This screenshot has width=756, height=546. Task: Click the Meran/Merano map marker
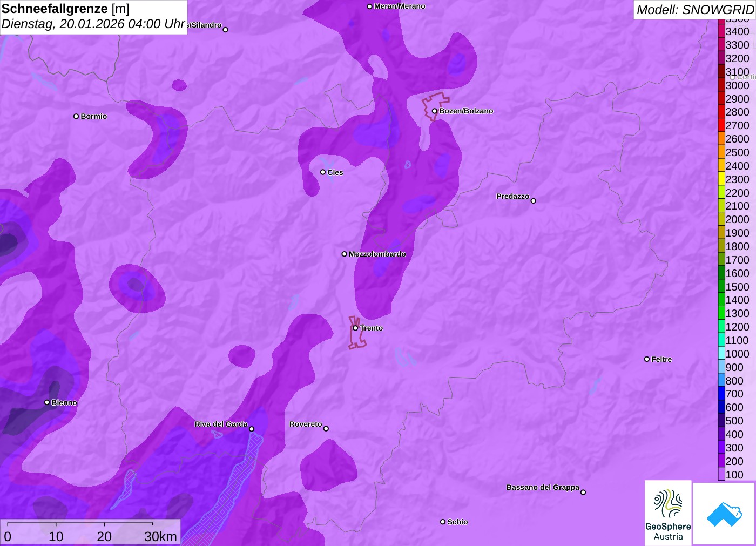click(x=369, y=6)
